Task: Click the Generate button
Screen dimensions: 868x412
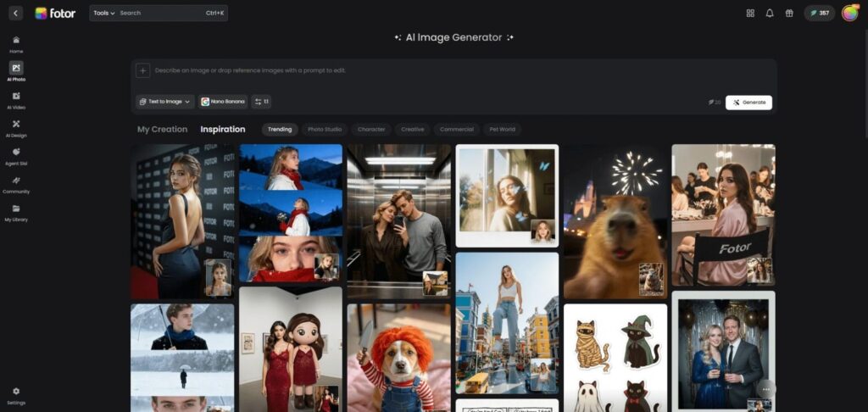Action: (x=748, y=103)
